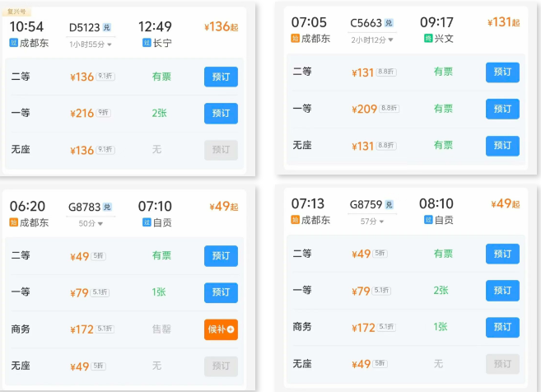Click the ¥131起 price on C5663 header
The width and height of the screenshot is (541, 392).
point(503,22)
